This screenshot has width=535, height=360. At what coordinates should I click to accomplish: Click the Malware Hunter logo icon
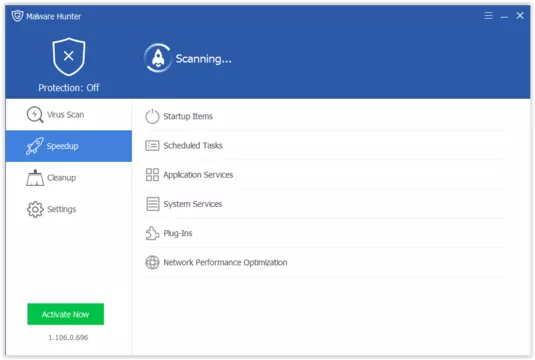coord(17,16)
